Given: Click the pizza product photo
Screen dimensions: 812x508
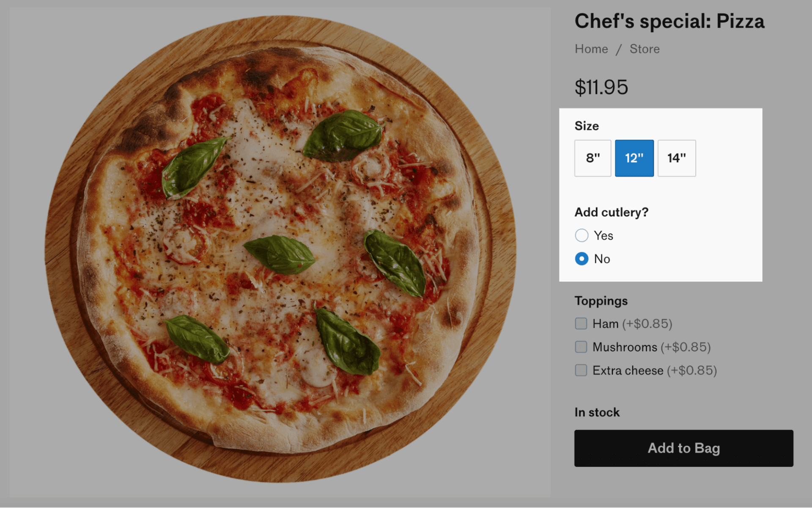Looking at the screenshot, I should [280, 250].
